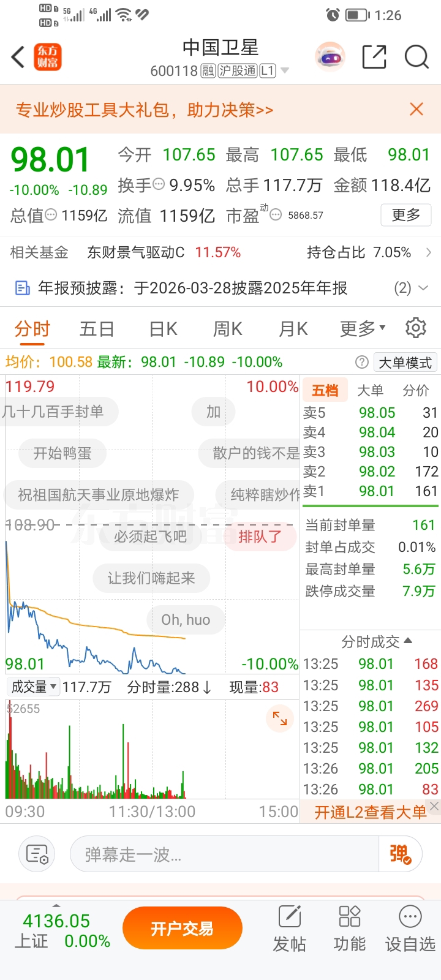Switch to the 日K tab
Image resolution: width=441 pixels, height=980 pixels.
click(x=164, y=329)
